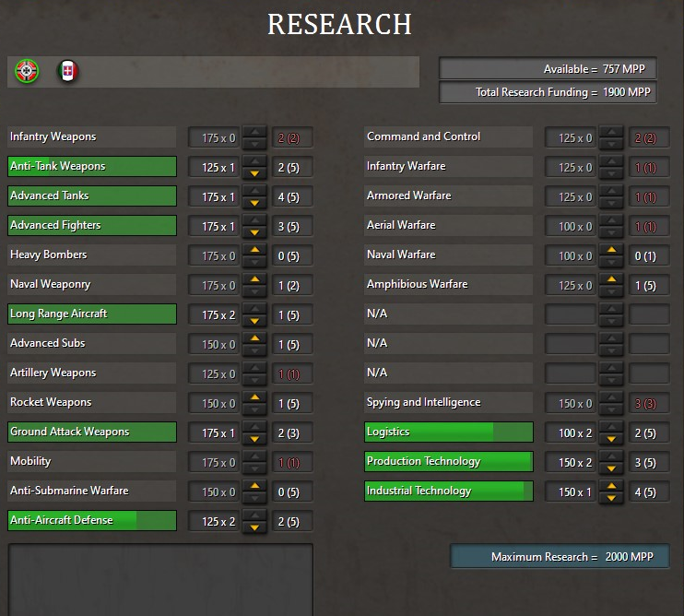The width and height of the screenshot is (684, 616).
Task: Click the Available 757 MPP box
Action: 548,68
